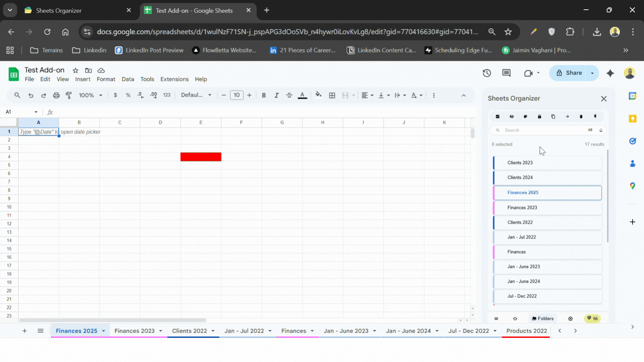Viewport: 644px width, 362px height.
Task: Lock selected sheets using the padlock icon
Action: (539, 117)
